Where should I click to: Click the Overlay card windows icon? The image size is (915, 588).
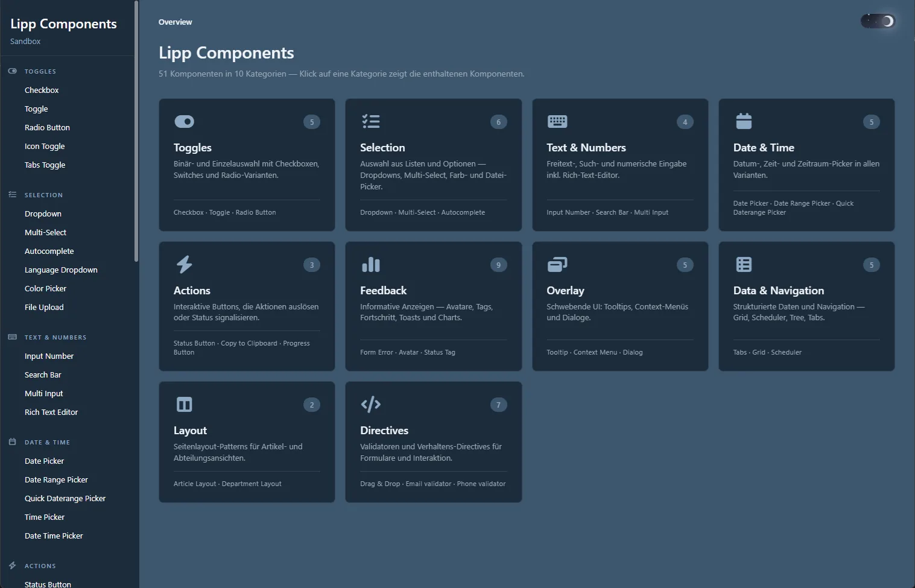557,264
